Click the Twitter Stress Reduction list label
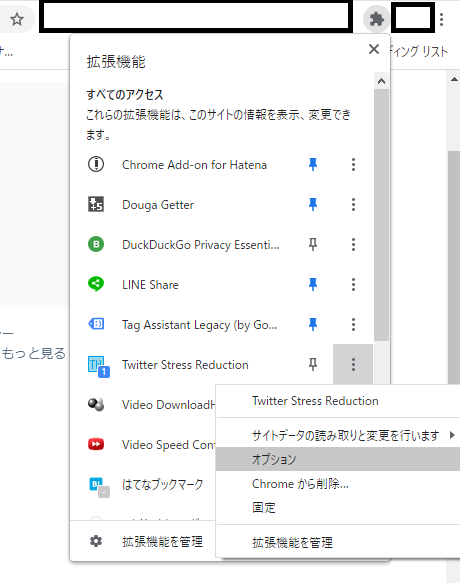This screenshot has height=583, width=460. [x=185, y=365]
